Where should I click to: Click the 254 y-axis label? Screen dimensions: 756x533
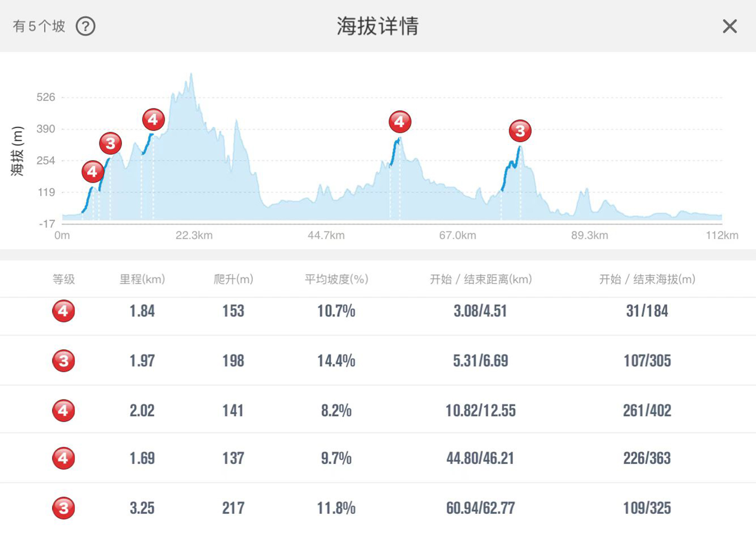[x=46, y=160]
